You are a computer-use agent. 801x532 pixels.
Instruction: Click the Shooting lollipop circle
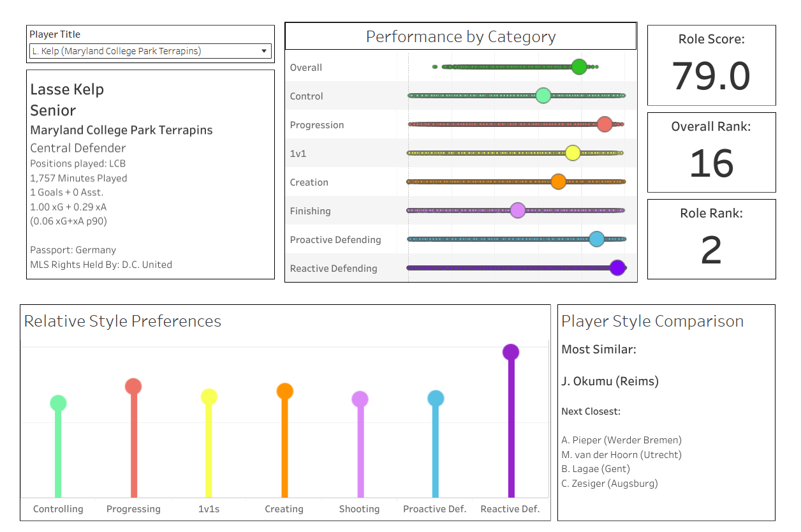(360, 399)
